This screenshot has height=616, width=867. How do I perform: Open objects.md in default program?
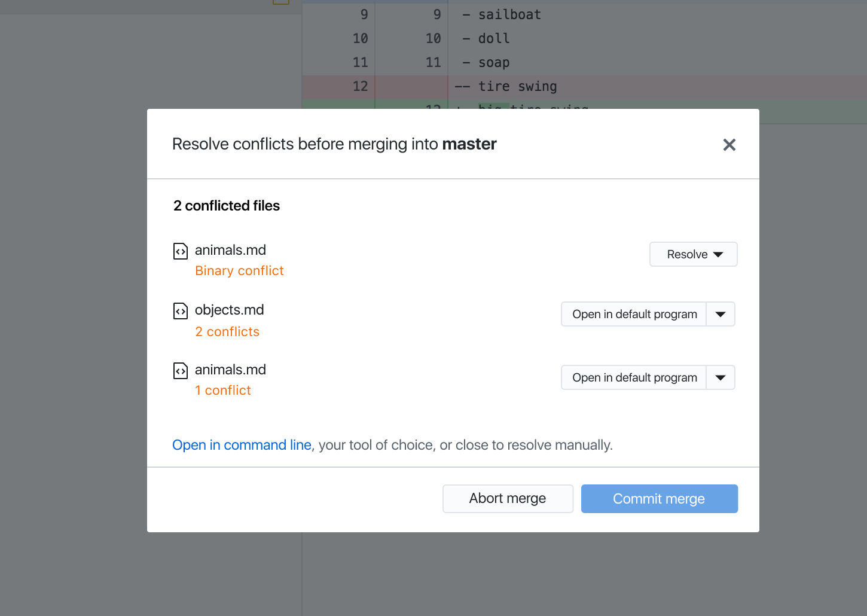pyautogui.click(x=634, y=314)
